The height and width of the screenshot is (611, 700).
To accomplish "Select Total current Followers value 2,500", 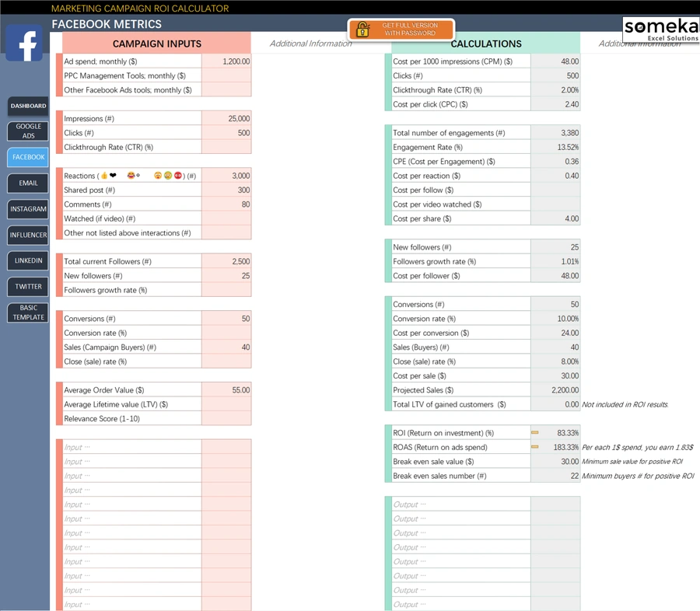I will (x=226, y=261).
